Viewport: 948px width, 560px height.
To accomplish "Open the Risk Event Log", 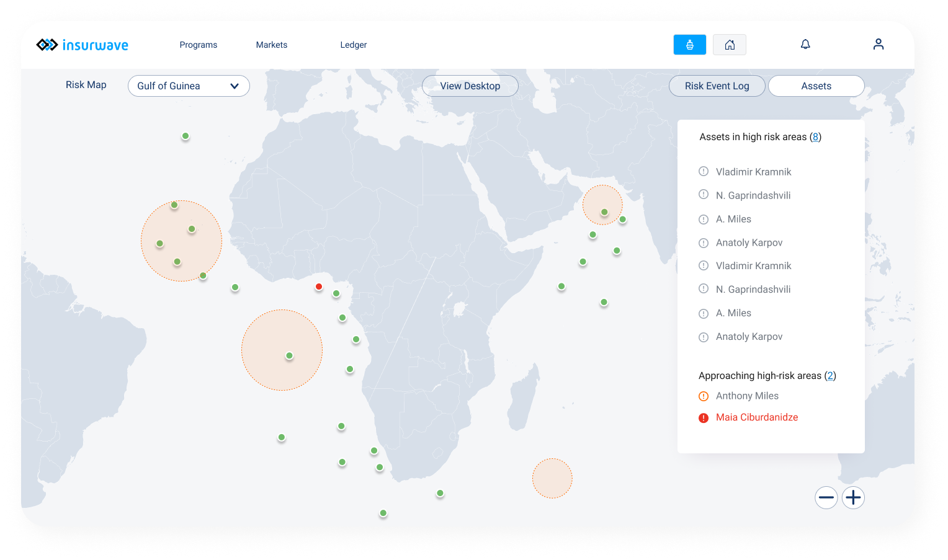I will [x=717, y=86].
